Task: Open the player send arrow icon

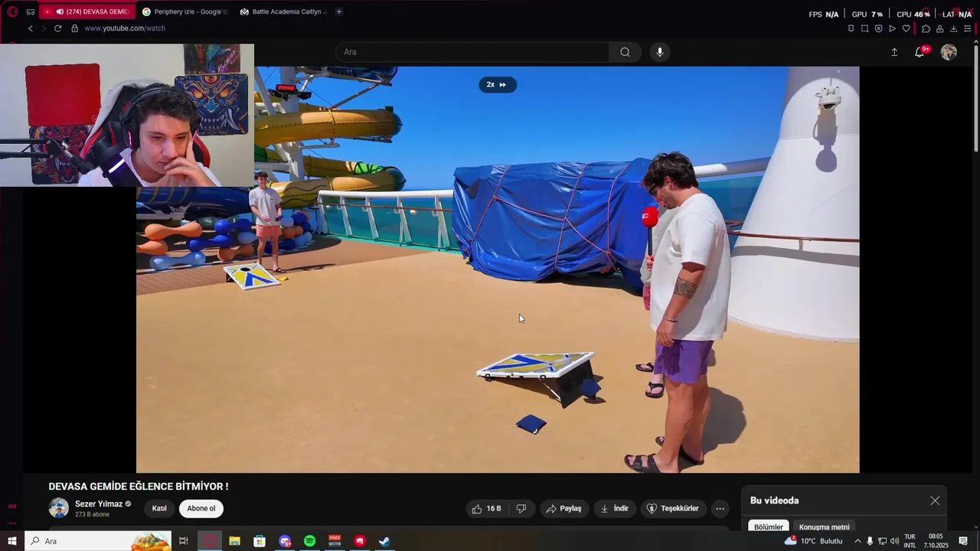Action: point(892,28)
